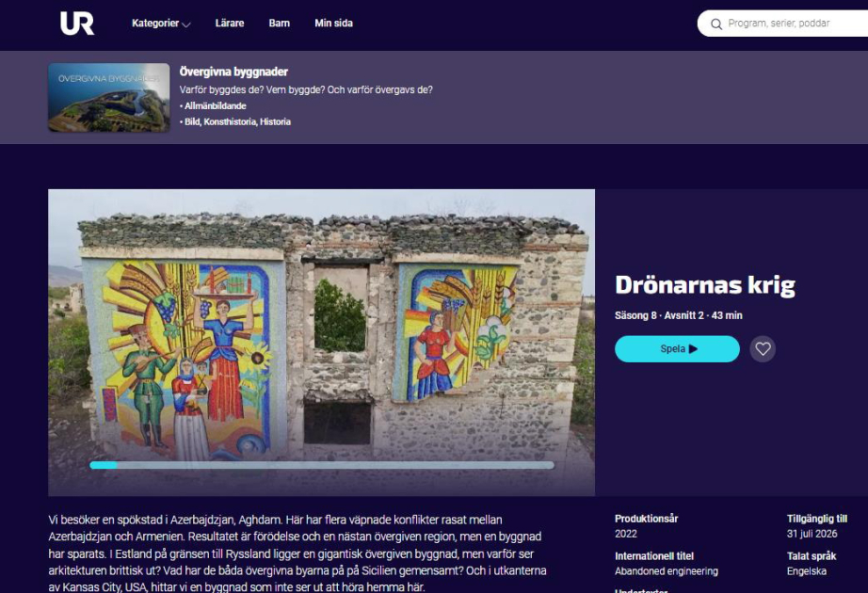Go to the Barn section

click(x=279, y=24)
